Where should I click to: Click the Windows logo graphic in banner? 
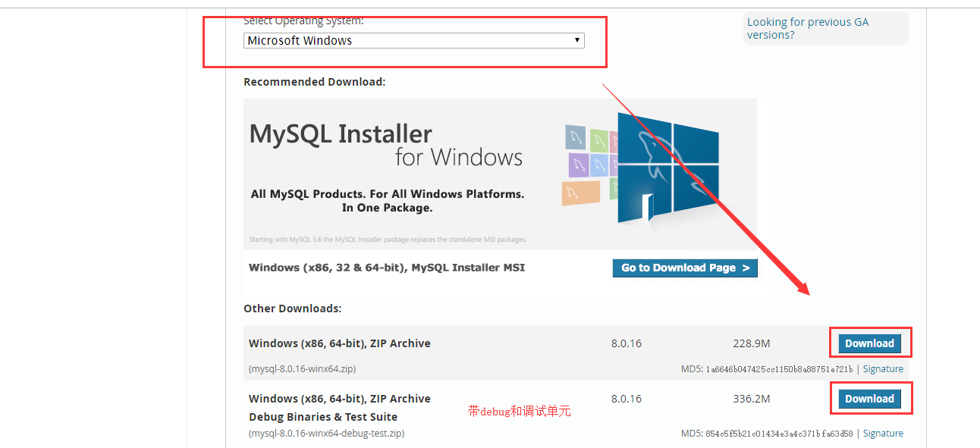[667, 168]
